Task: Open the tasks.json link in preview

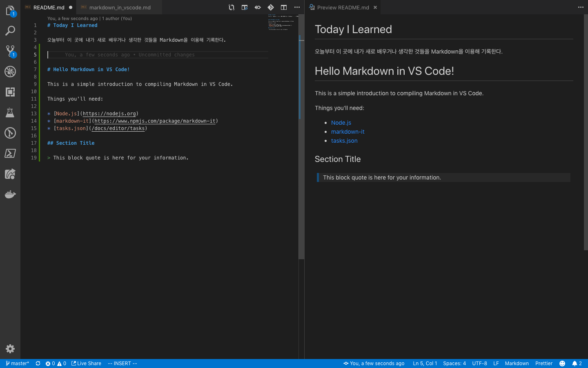Action: 344,141
